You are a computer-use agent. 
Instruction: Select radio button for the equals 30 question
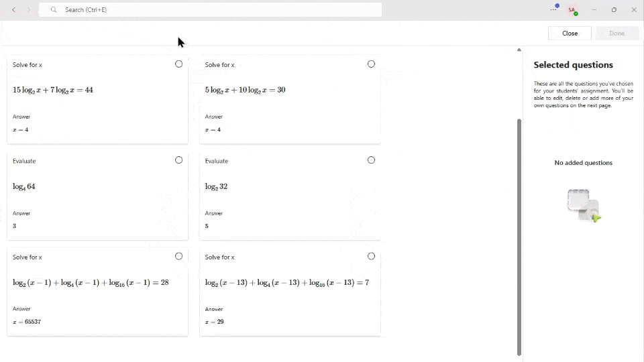(371, 64)
